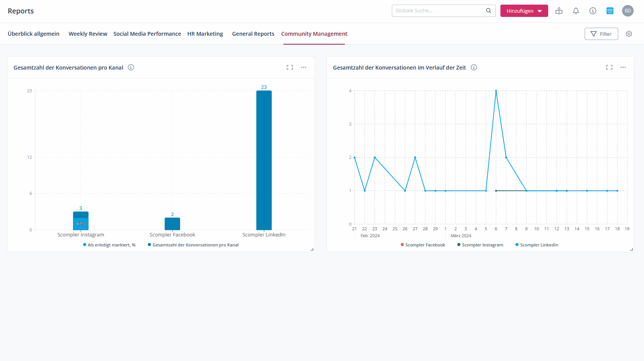Image resolution: width=644 pixels, height=361 pixels.
Task: Switch to Weekly Review tab
Action: tap(88, 34)
